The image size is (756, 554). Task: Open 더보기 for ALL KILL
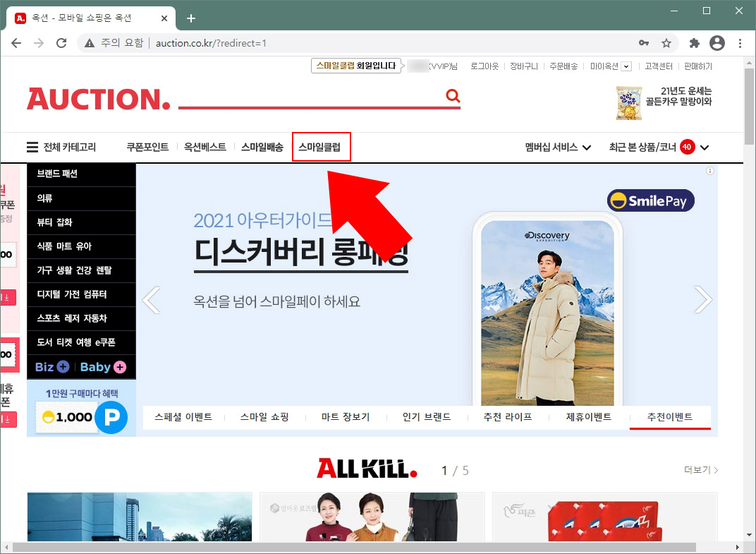tap(700, 469)
